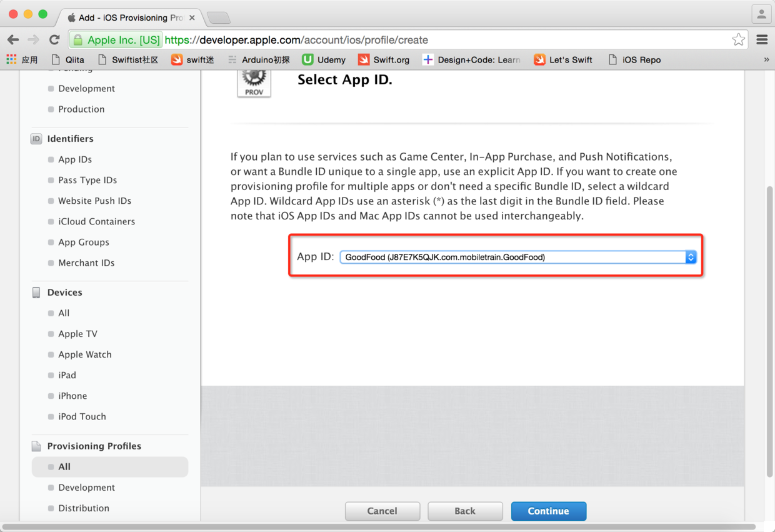Viewport: 775px width, 532px height.
Task: Close the browser window
Action: [13, 14]
